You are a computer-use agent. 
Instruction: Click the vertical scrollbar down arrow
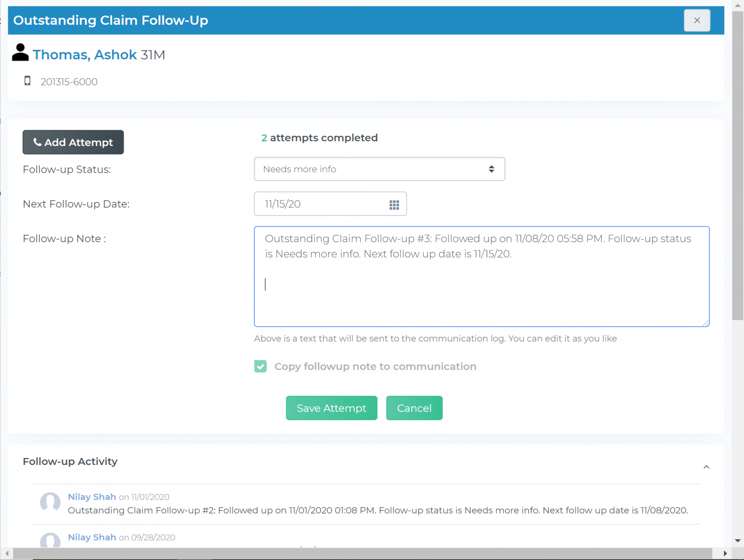coord(738,541)
